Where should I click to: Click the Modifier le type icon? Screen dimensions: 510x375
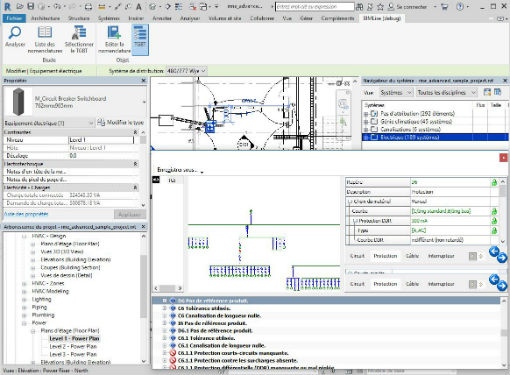101,123
